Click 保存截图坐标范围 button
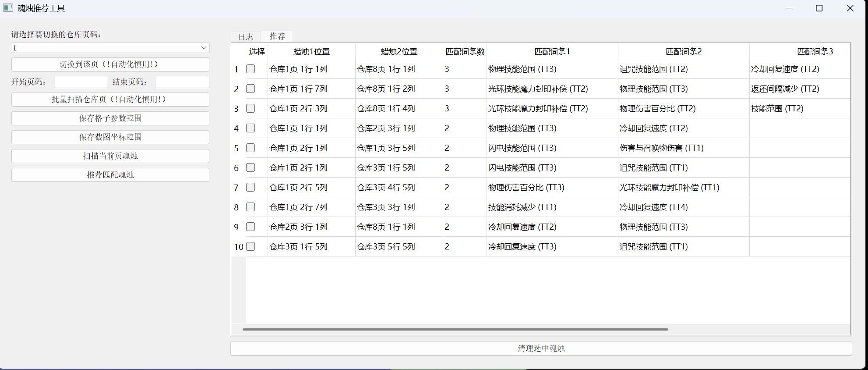 coord(110,137)
